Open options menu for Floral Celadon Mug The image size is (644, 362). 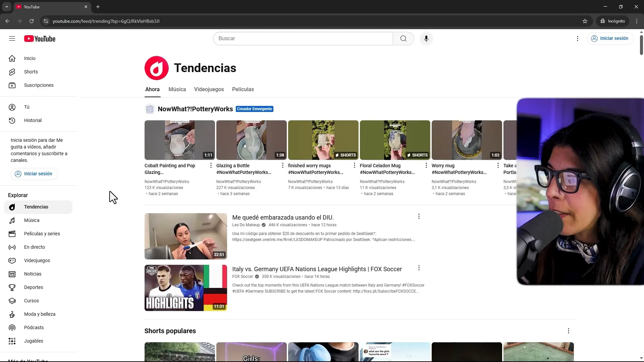coord(426,165)
